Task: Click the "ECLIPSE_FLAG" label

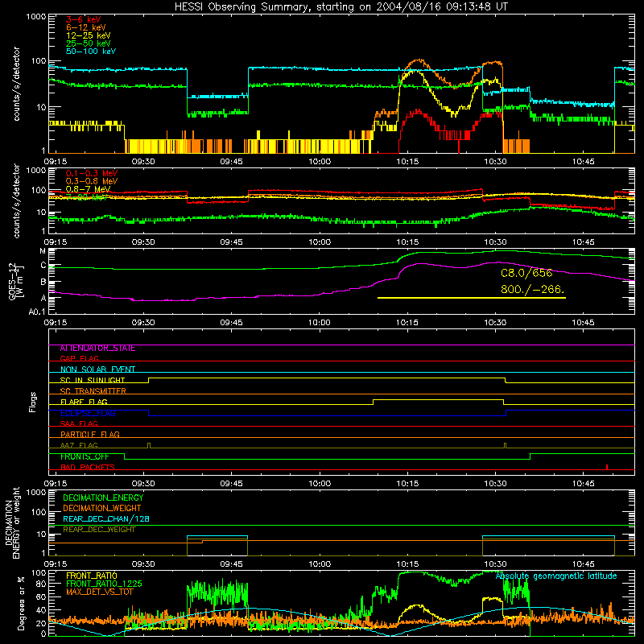Action: (x=88, y=413)
